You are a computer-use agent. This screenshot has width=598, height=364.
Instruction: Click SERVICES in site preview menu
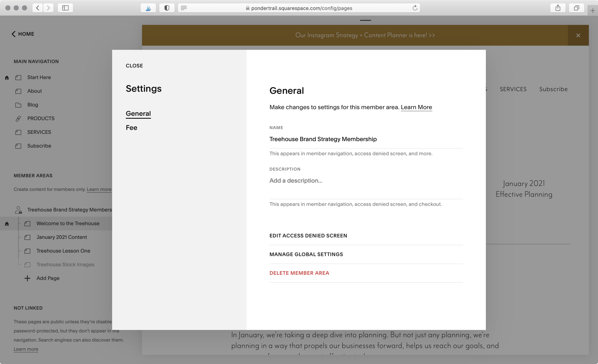coord(513,89)
